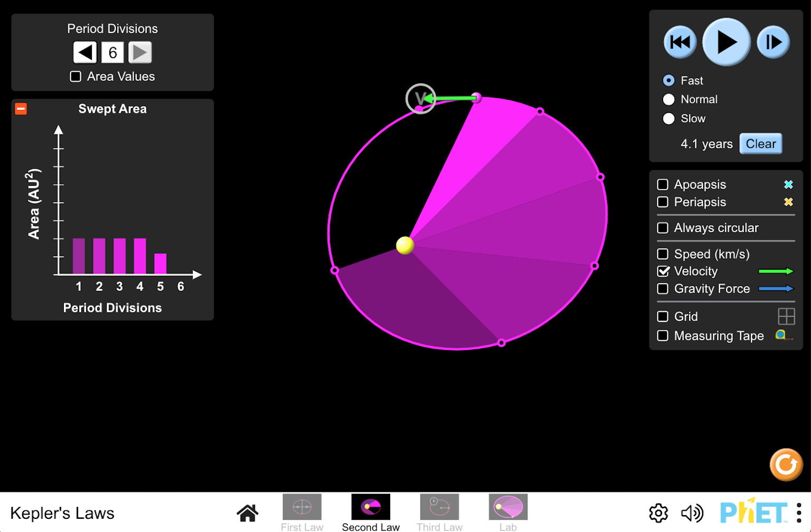
Task: Switch to the Third Law tab
Action: point(439,506)
